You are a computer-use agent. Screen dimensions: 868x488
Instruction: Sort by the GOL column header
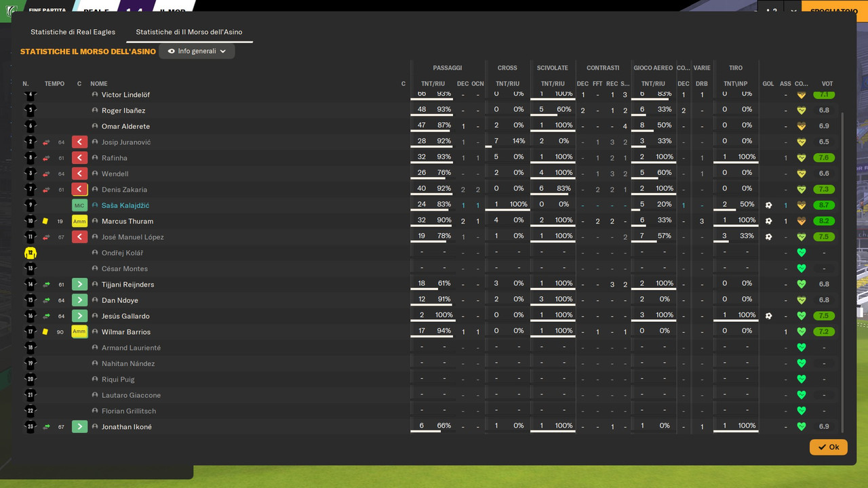coord(768,84)
